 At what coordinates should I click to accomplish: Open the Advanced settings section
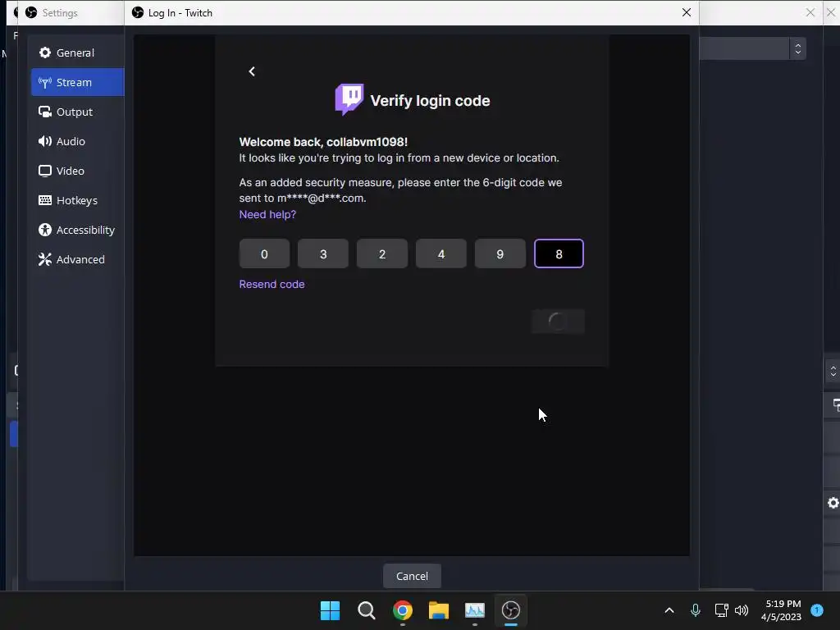(77, 258)
